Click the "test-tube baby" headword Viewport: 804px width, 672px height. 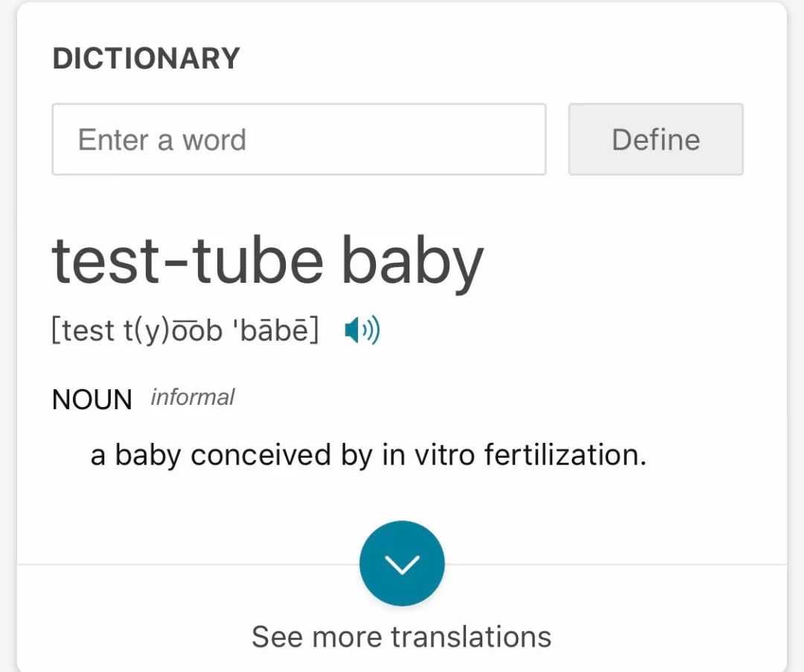[x=268, y=262]
